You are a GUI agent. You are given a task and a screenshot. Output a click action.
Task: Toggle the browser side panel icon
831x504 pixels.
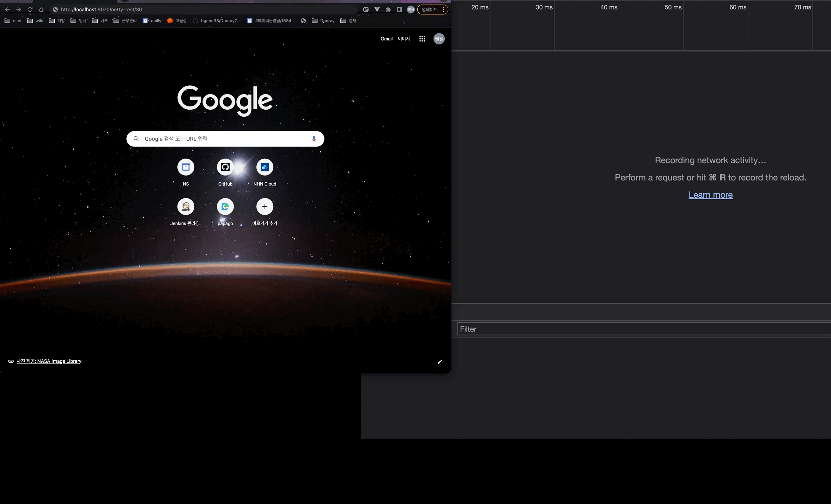click(x=399, y=10)
